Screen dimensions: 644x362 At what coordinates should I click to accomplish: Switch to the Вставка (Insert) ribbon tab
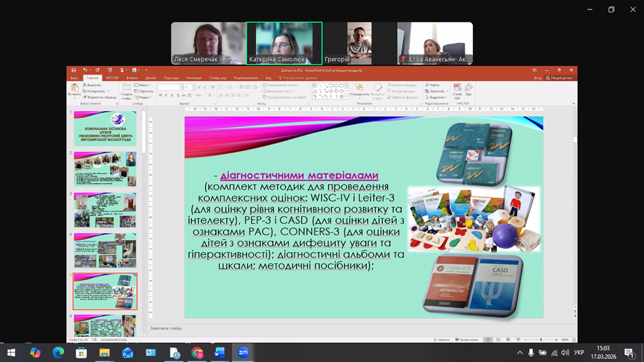pos(132,78)
